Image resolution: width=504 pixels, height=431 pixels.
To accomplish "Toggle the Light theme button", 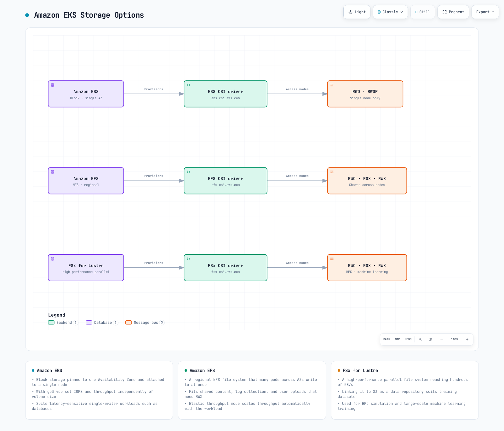I will pos(357,12).
